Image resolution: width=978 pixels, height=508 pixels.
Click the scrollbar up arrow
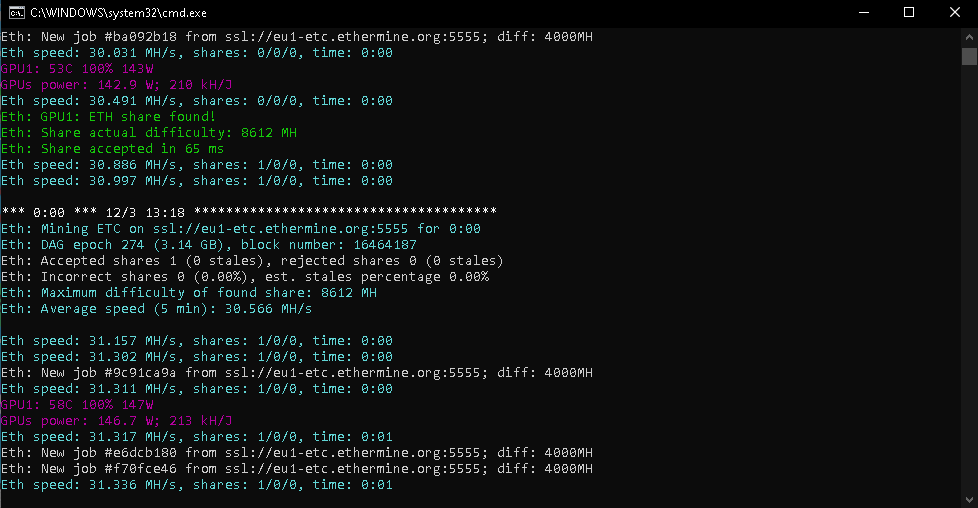click(x=969, y=35)
